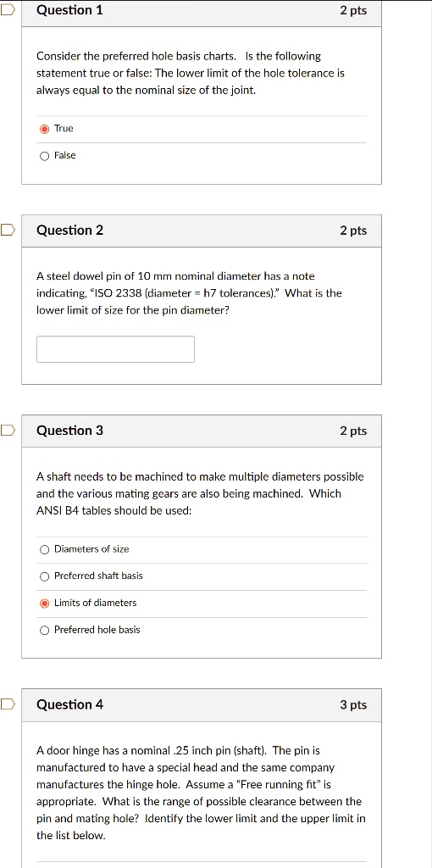Screen dimensions: 432x868
Task: Click the 'Question 1' header title
Action: 69,10
